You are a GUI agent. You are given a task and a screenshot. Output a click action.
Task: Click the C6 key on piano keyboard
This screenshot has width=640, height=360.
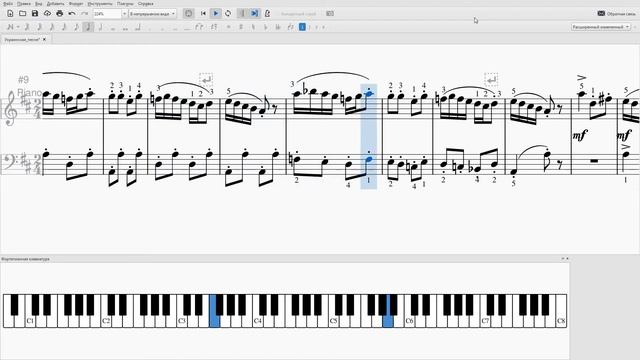(x=409, y=320)
